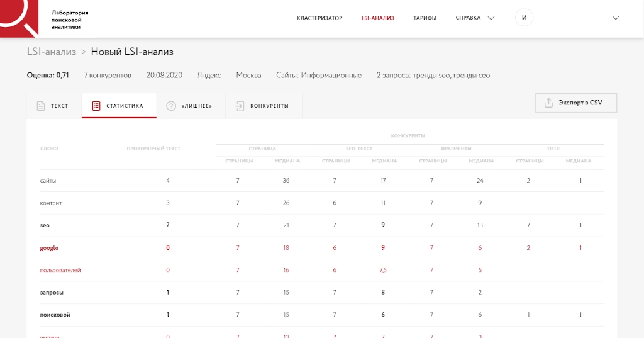Screen dimensions: 644x338
Task: Expand the Справка dropdown chevron
Action: click(x=491, y=18)
